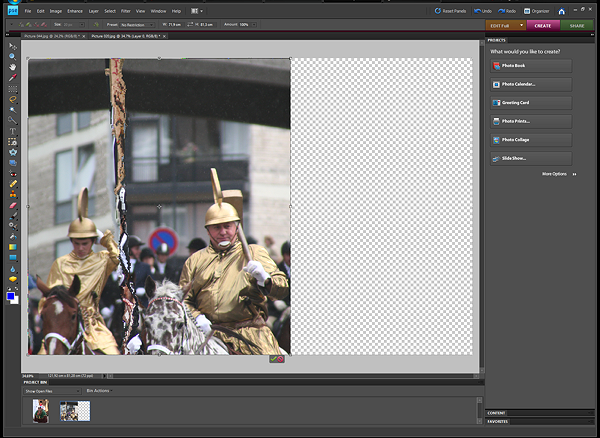The image size is (600, 438).
Task: Select first thumbnail in Project Bin
Action: (x=42, y=411)
